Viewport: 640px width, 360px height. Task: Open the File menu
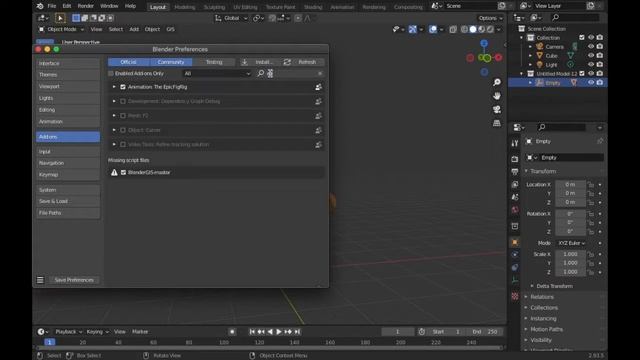click(52, 6)
